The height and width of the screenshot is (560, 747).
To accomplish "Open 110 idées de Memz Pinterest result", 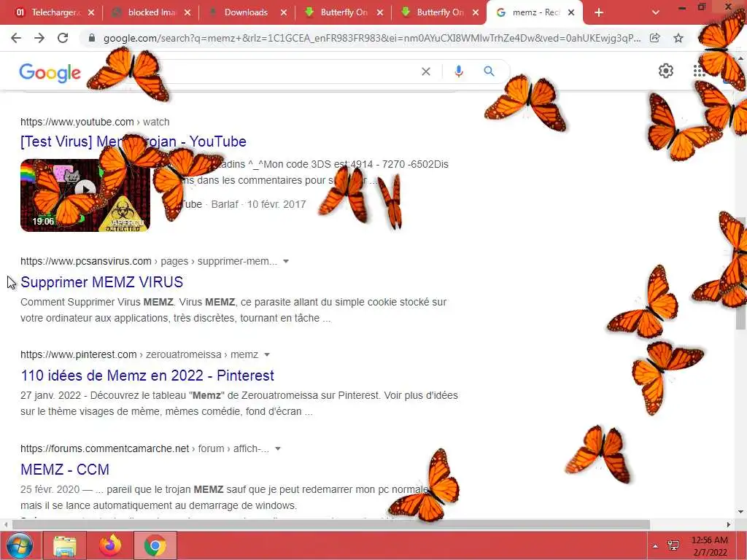I will pos(147,376).
